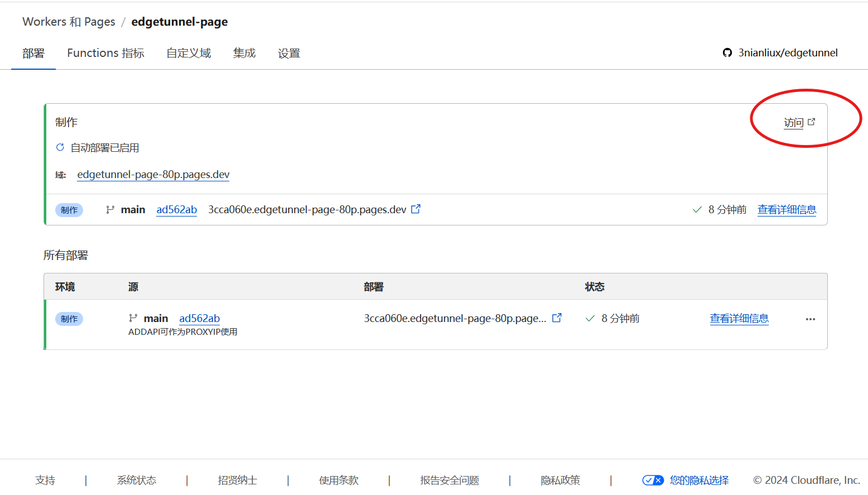The height and width of the screenshot is (495, 868).
Task: Click 您的隐私选择 footer link
Action: (x=700, y=480)
